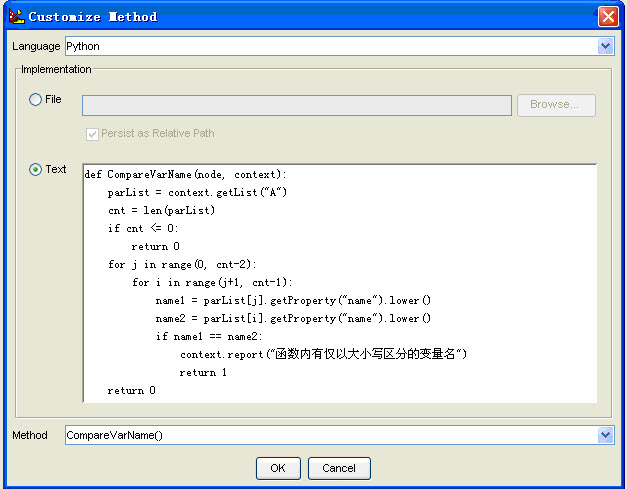The height and width of the screenshot is (489, 627).
Task: Click the line 'for j in range(0, cnt-2):'
Action: point(182,264)
